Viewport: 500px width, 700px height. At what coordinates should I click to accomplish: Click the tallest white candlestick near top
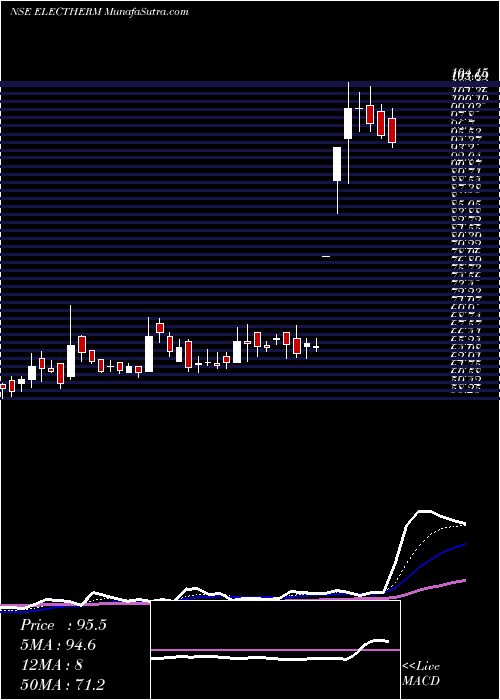pyautogui.click(x=348, y=133)
